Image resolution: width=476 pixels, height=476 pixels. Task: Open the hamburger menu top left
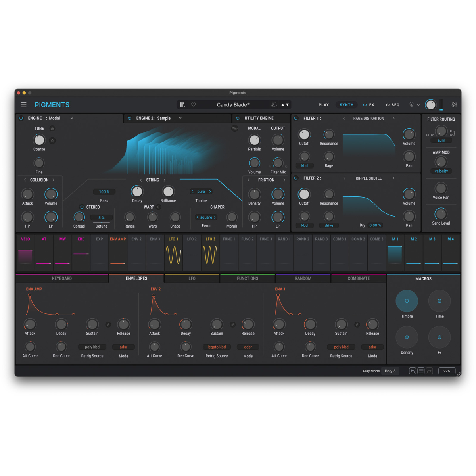point(23,104)
